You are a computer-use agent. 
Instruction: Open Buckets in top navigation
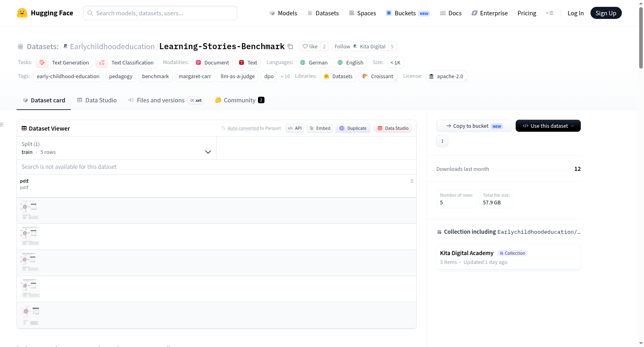pyautogui.click(x=408, y=13)
